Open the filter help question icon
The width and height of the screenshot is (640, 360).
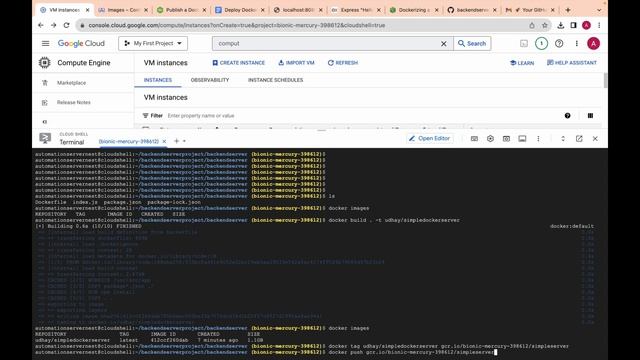coord(567,116)
